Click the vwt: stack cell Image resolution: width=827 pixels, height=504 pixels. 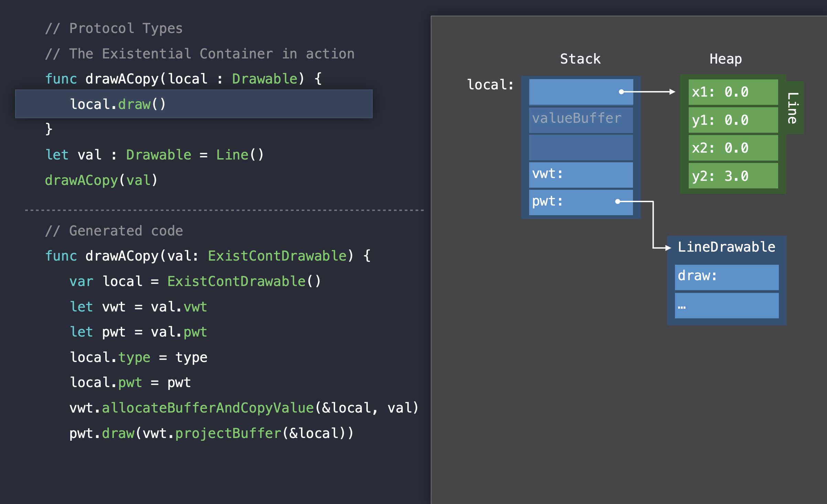coord(580,175)
